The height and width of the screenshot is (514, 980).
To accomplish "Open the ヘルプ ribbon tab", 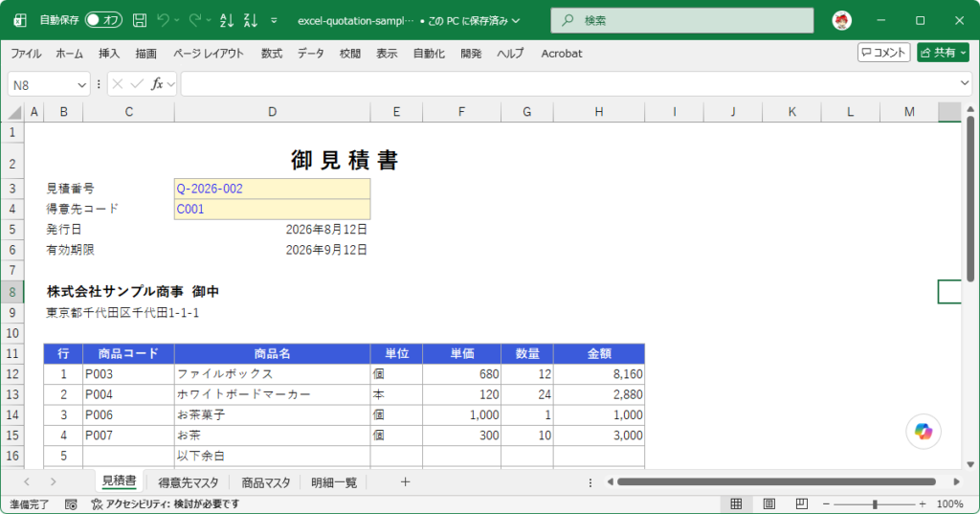I will (510, 54).
